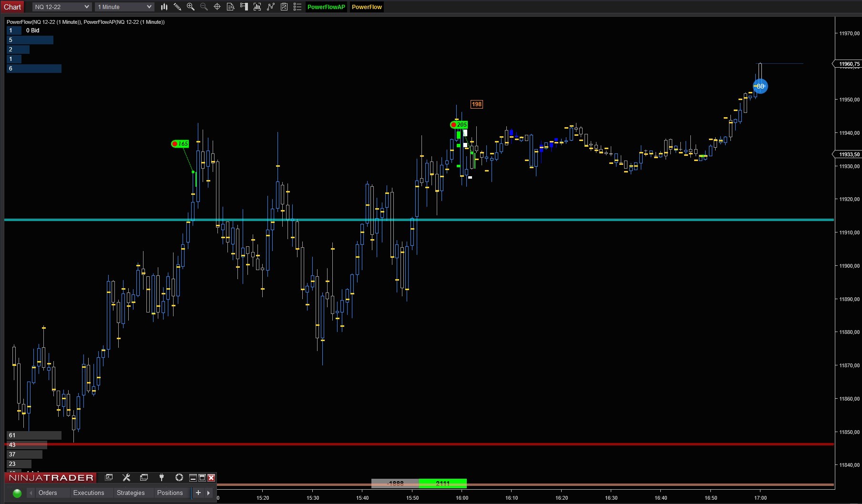Click the 17:00 time axis label
The height and width of the screenshot is (504, 862).
pos(760,498)
